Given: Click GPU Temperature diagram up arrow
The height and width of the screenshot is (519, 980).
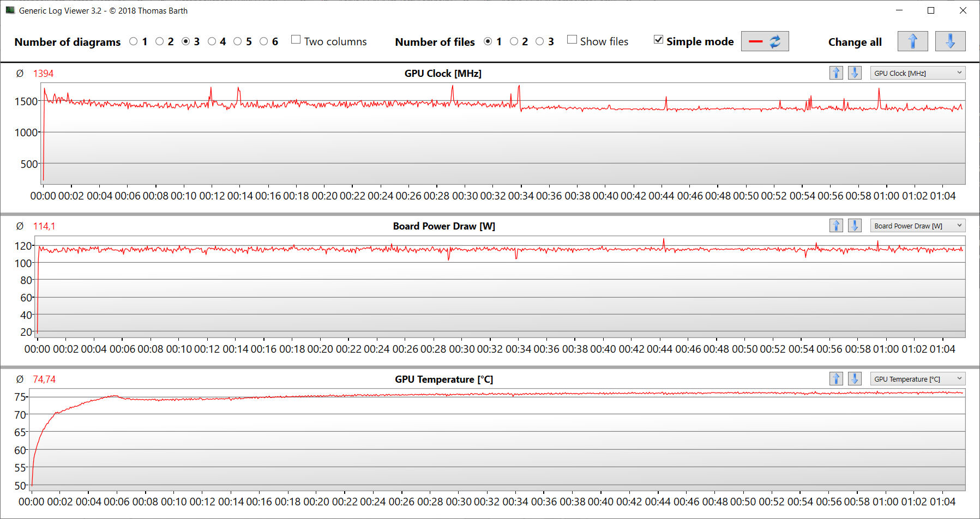Looking at the screenshot, I should pos(836,379).
